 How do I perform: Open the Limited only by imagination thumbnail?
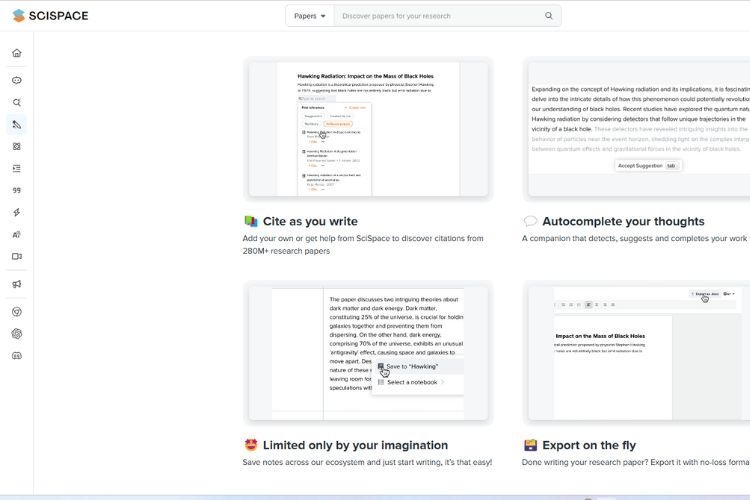coord(368,352)
